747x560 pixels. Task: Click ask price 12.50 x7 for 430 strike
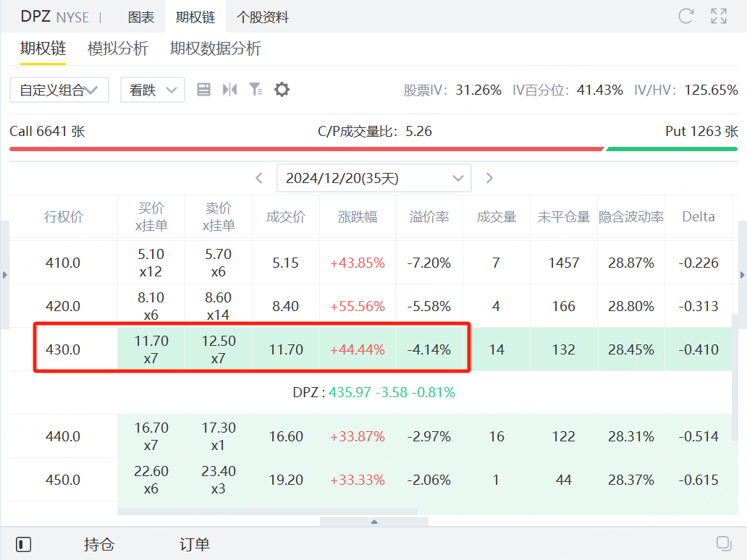(218, 349)
